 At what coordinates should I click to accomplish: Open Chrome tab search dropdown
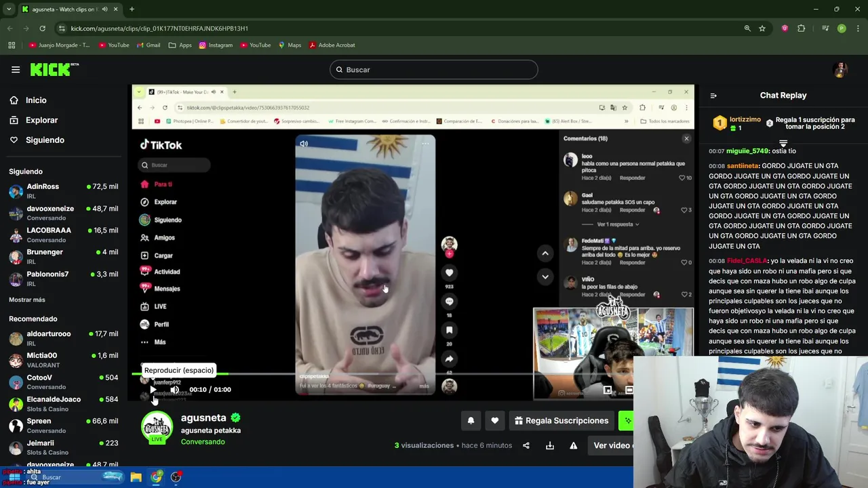coord(9,9)
